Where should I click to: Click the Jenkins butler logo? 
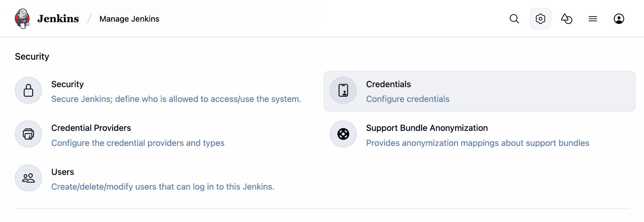[x=22, y=18]
